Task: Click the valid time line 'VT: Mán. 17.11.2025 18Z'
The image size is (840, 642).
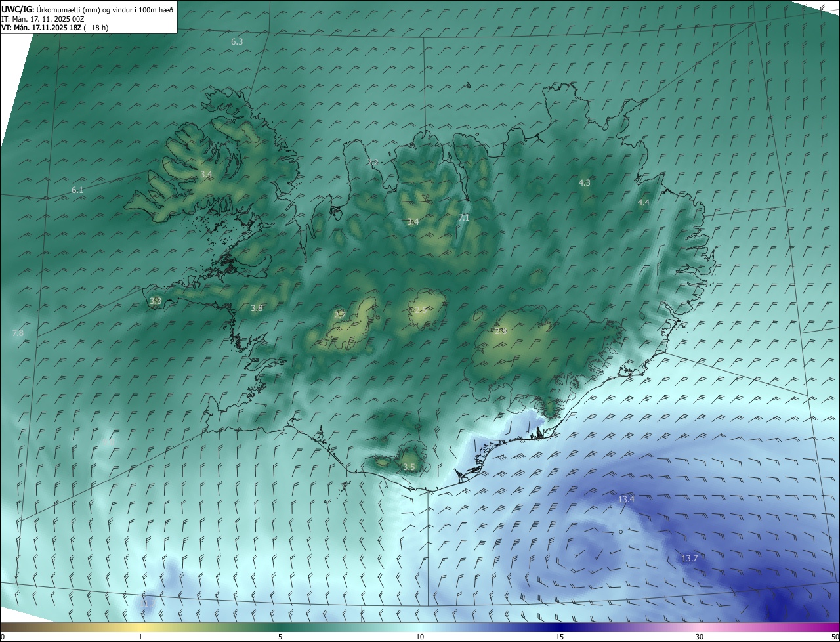Action: [41, 28]
